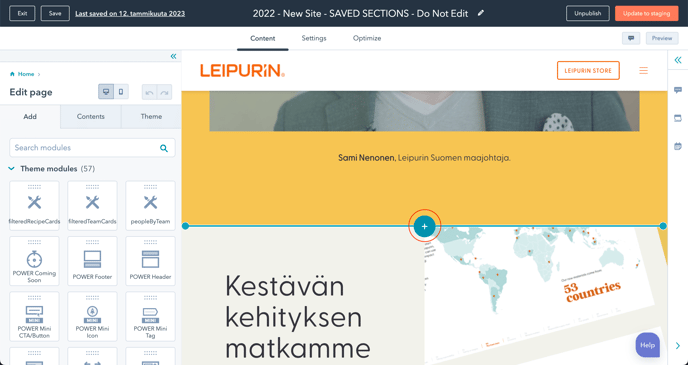Switch to the Contents tab

click(91, 116)
